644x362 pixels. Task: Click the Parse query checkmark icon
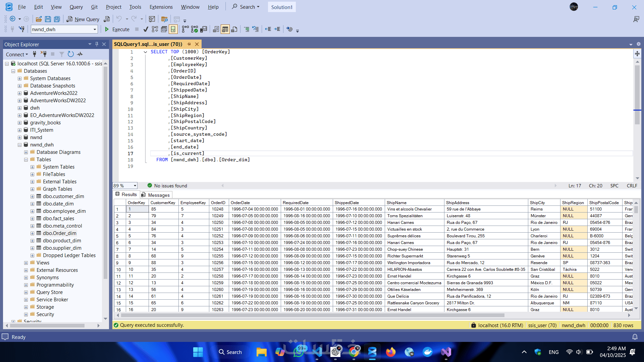(146, 29)
